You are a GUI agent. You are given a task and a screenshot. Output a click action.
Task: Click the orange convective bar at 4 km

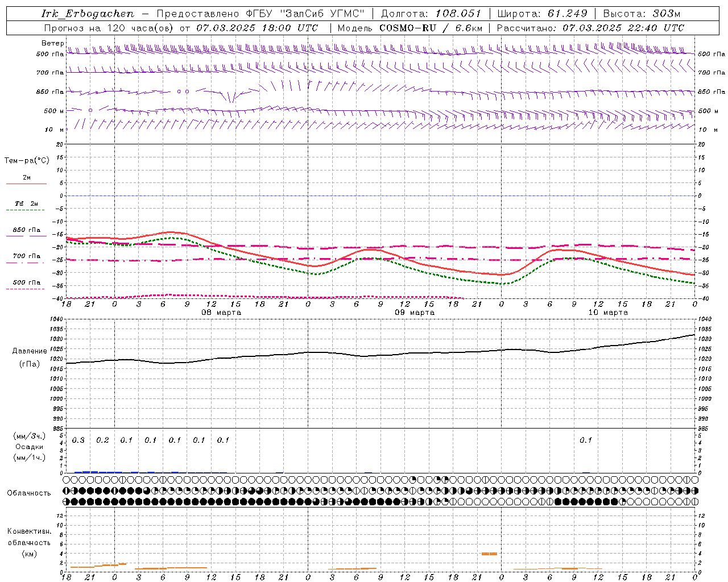click(x=489, y=554)
